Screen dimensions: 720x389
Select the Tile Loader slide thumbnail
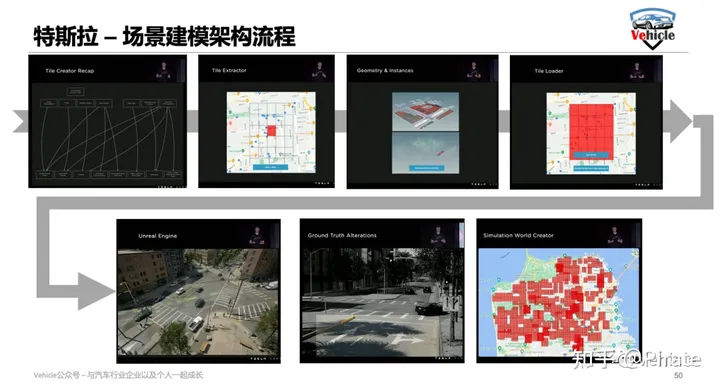click(586, 122)
